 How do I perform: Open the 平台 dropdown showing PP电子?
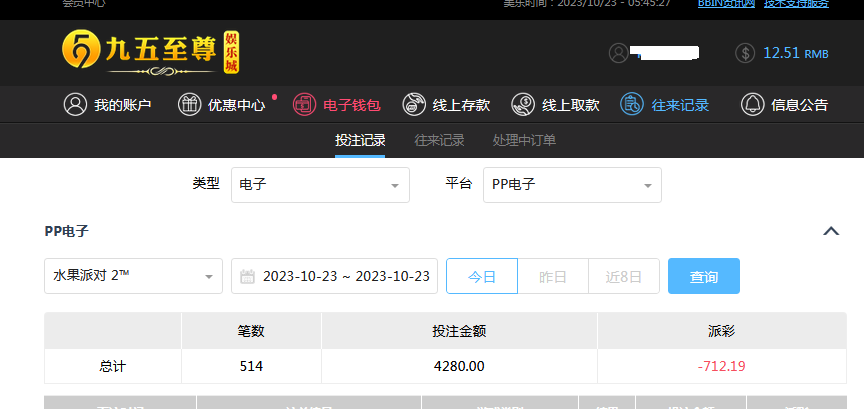(x=572, y=185)
